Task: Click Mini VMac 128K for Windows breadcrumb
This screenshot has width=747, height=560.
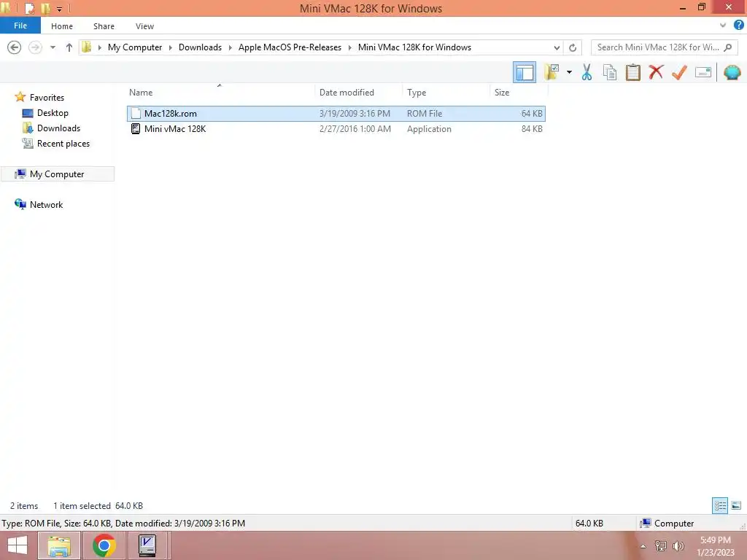Action: 414,47
